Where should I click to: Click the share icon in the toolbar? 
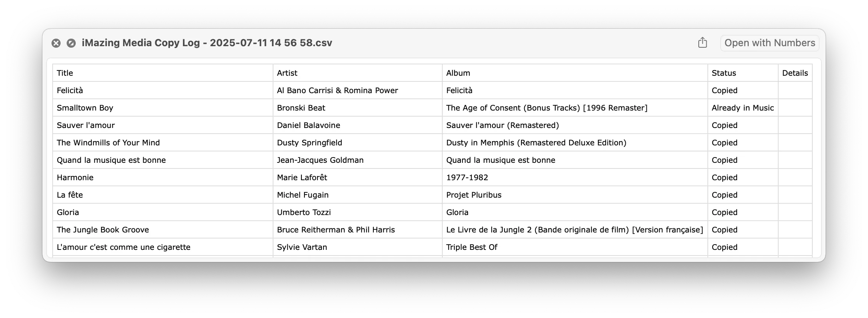[x=703, y=42]
